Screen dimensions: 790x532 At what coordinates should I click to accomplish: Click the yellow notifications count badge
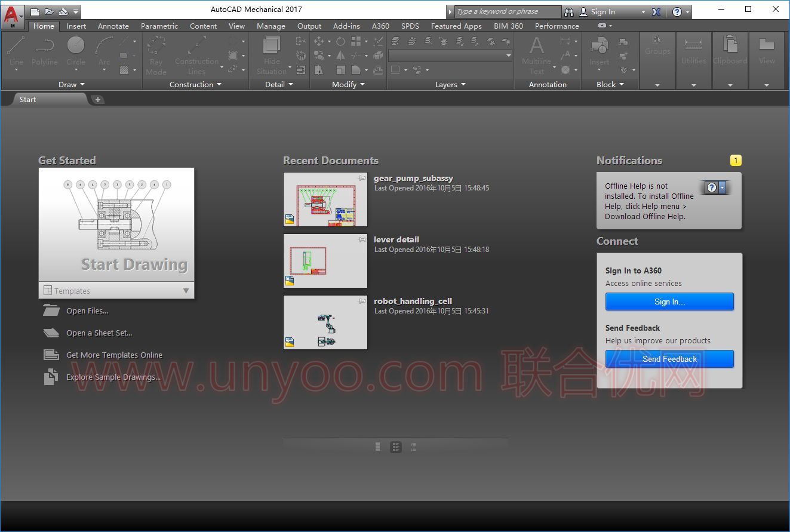click(x=736, y=160)
